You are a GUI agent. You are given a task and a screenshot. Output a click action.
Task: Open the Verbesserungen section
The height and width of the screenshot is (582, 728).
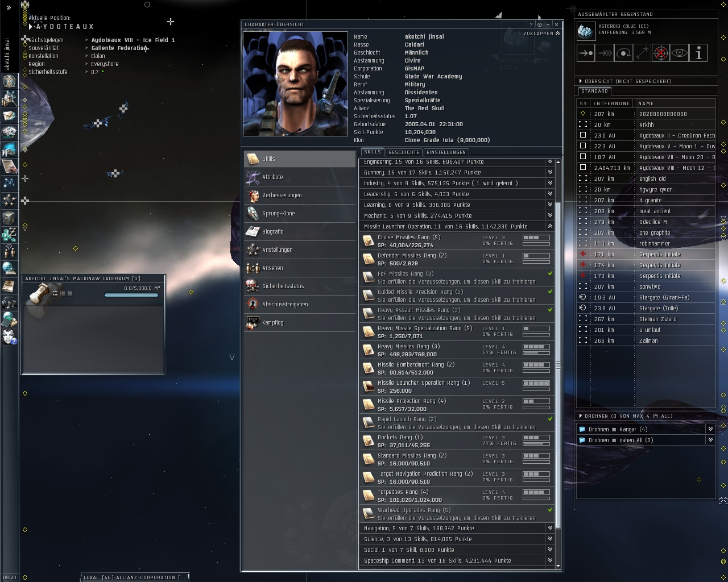point(300,196)
